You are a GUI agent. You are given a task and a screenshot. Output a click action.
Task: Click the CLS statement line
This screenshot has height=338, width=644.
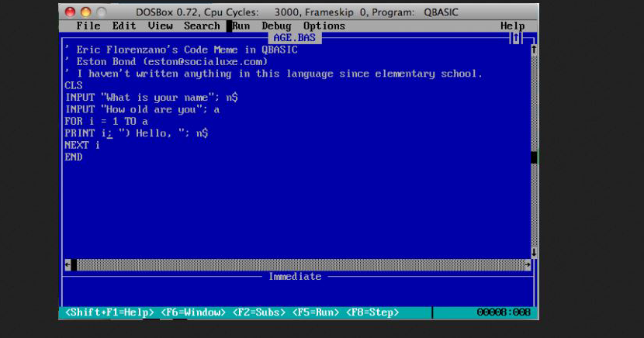[x=74, y=85]
